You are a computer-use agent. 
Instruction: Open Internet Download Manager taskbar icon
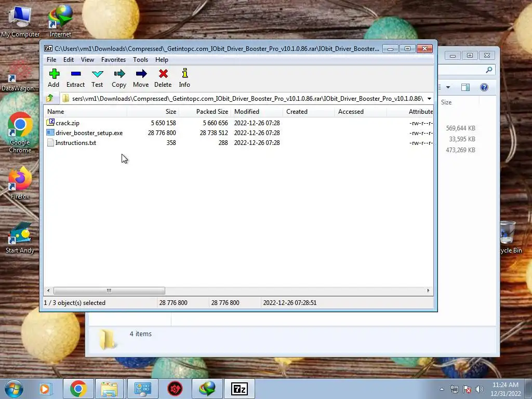pyautogui.click(x=207, y=389)
